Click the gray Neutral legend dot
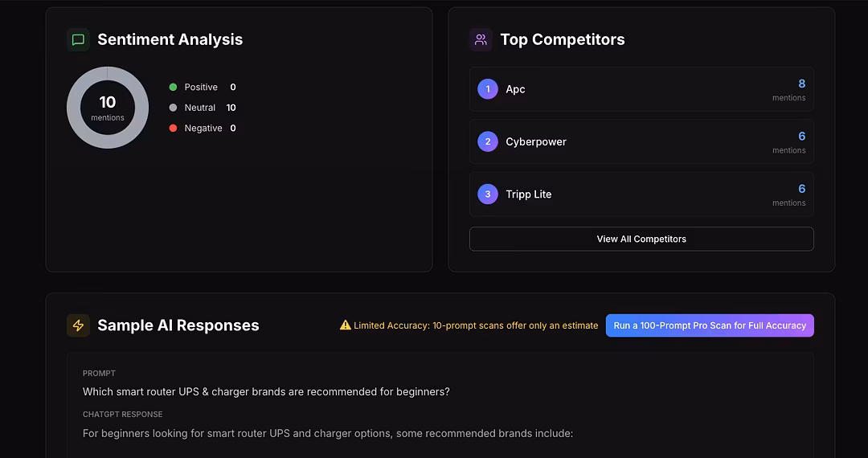 coord(173,108)
